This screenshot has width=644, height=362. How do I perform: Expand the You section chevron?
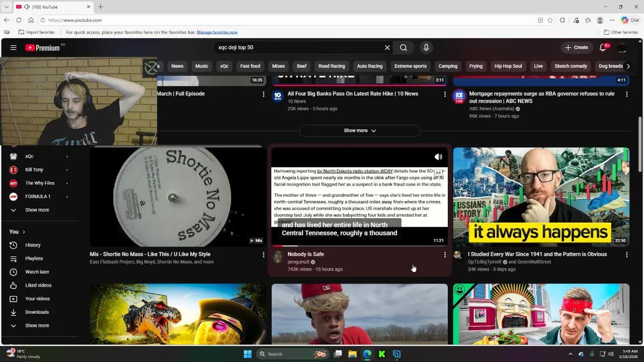point(24,232)
